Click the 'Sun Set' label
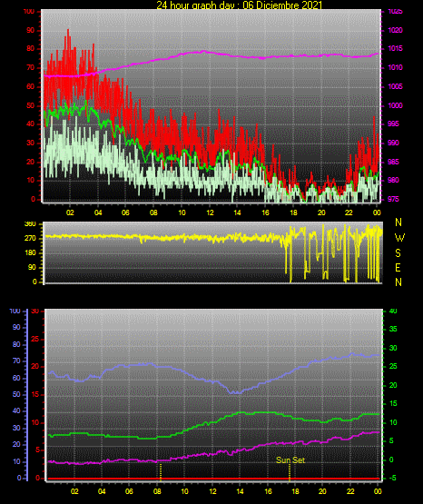 click(x=290, y=460)
